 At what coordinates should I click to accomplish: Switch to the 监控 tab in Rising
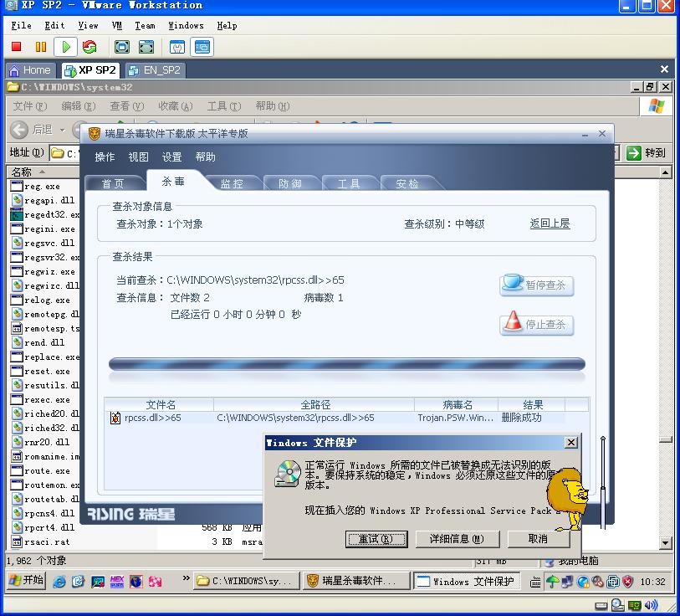click(x=232, y=183)
